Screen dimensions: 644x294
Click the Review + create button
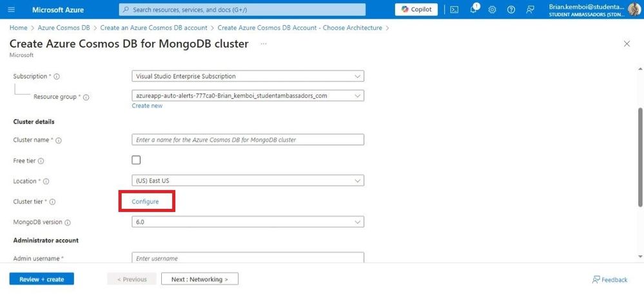[x=41, y=279]
